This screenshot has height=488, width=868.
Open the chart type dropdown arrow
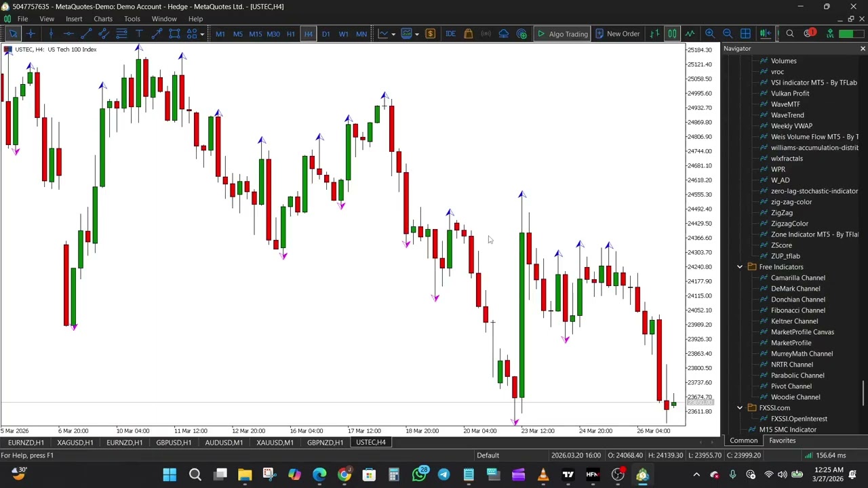coord(393,34)
